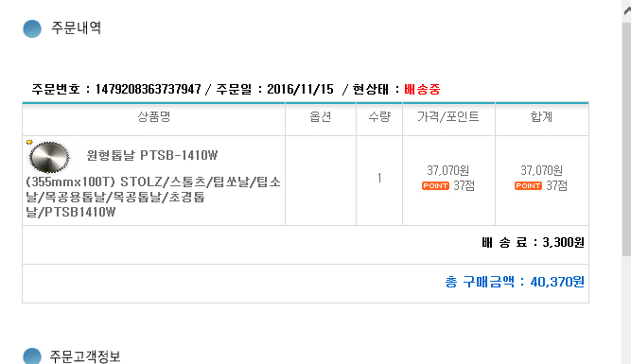The image size is (631, 364).
Task: Select the 상품명 column header
Action: (154, 116)
